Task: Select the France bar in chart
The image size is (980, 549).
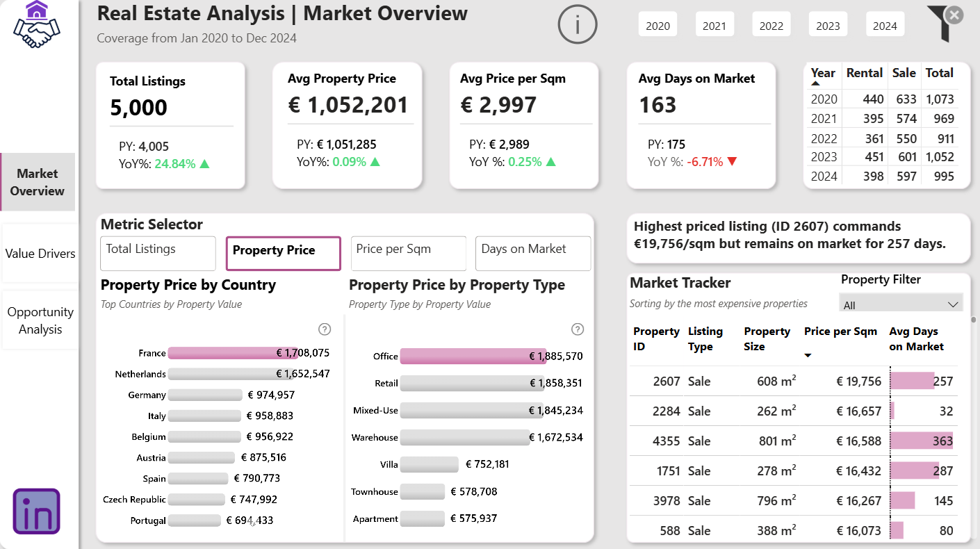Action: tap(234, 353)
